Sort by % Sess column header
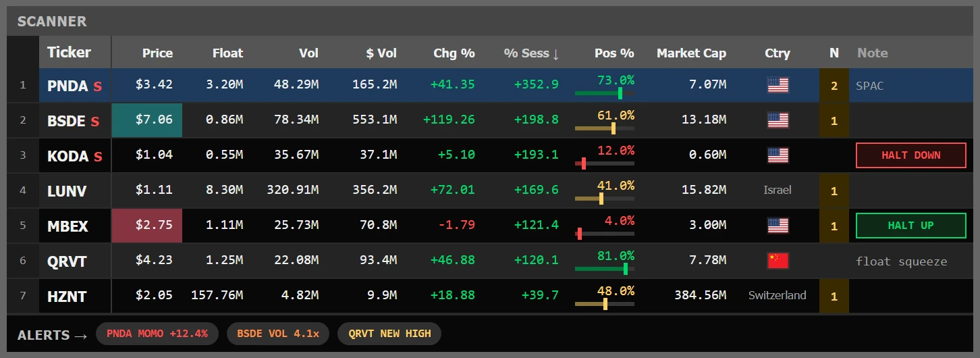This screenshot has width=980, height=358. point(531,53)
